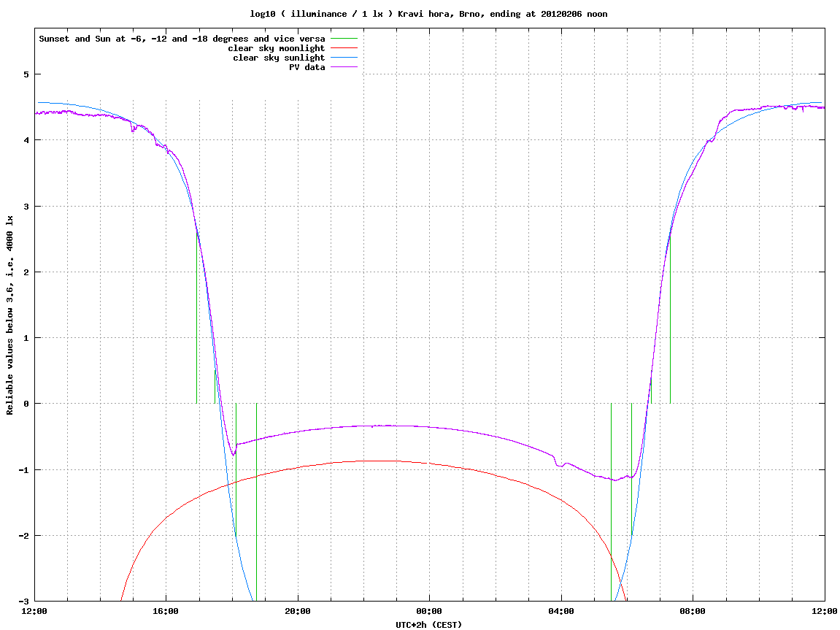The width and height of the screenshot is (840, 630).
Task: Click the green legend line sample
Action: click(x=344, y=39)
